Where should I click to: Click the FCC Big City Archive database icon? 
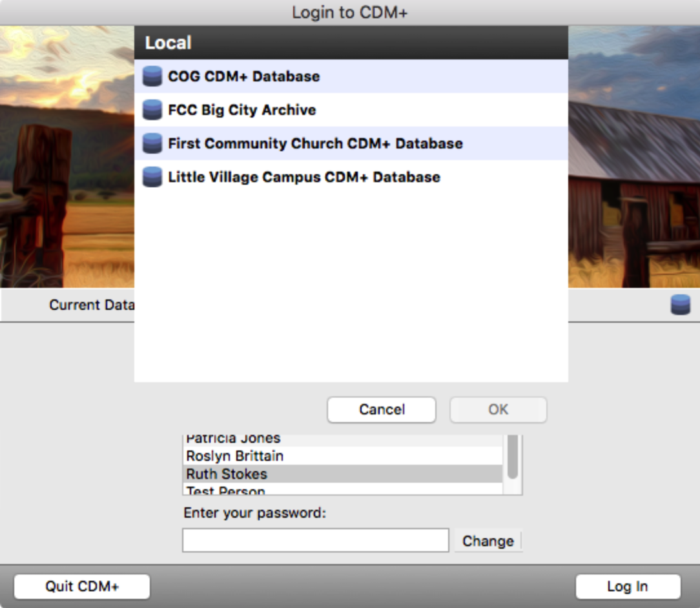(152, 110)
